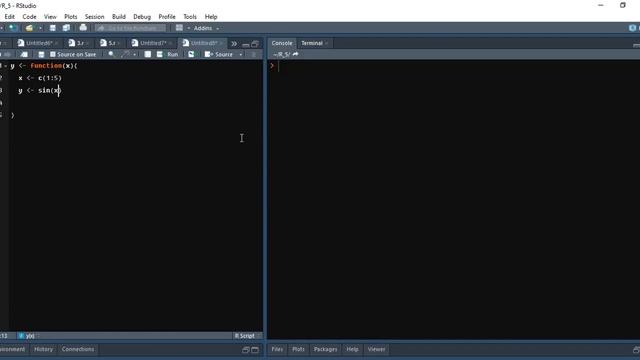Click the re-run previous code icon
640x360 pixels.
coord(191,54)
